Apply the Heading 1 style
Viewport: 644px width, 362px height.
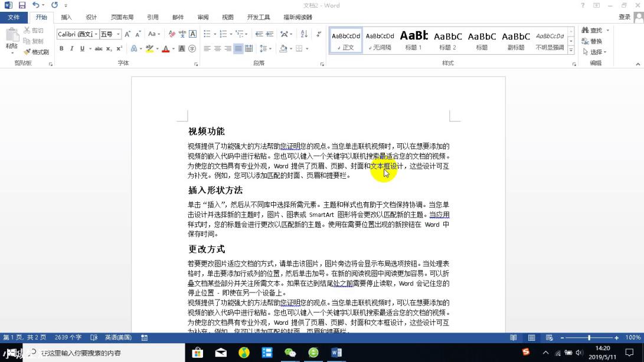[x=414, y=41]
